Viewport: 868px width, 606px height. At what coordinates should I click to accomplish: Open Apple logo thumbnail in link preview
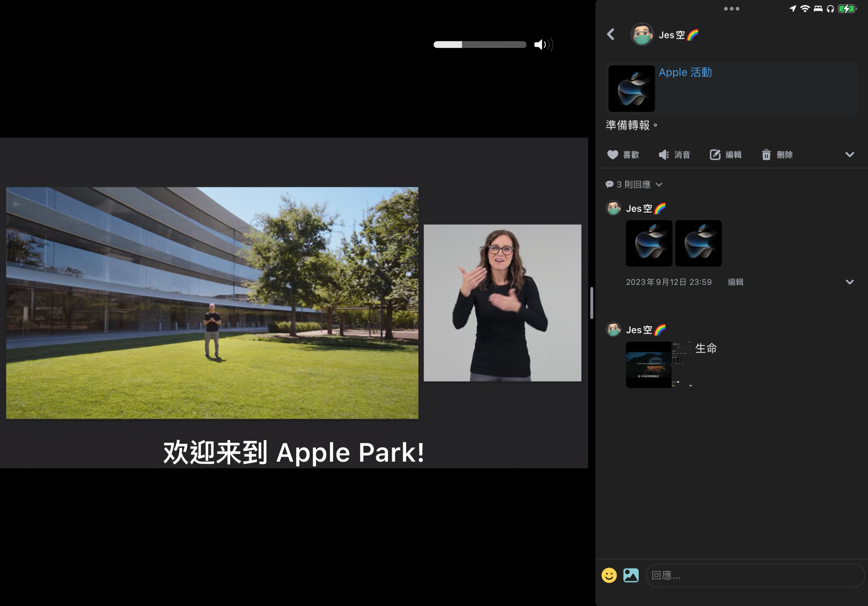[x=632, y=88]
